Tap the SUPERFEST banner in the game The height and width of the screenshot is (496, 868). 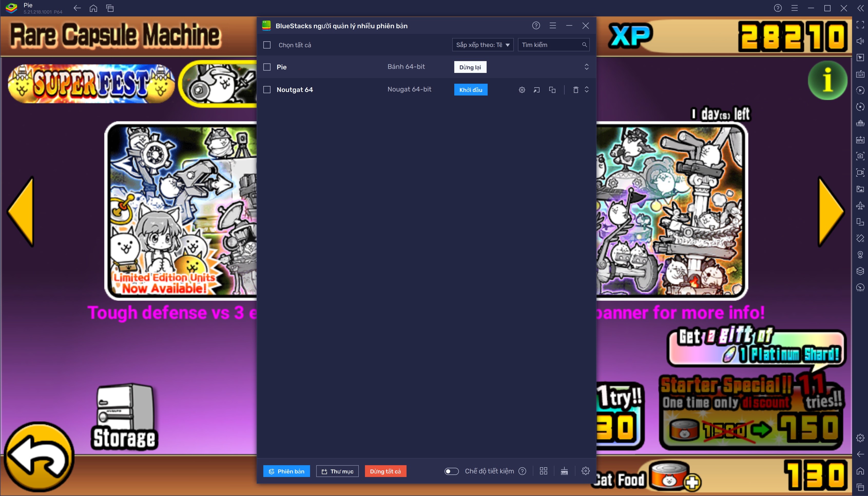[91, 83]
